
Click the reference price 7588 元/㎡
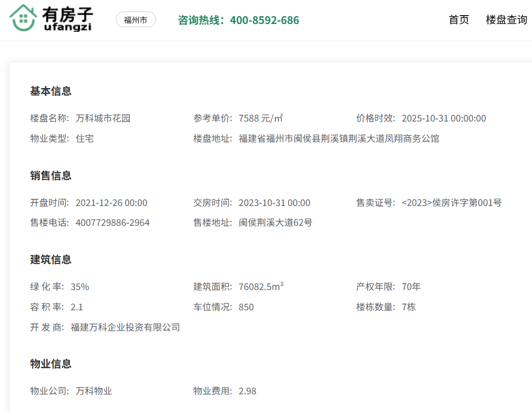click(x=260, y=118)
